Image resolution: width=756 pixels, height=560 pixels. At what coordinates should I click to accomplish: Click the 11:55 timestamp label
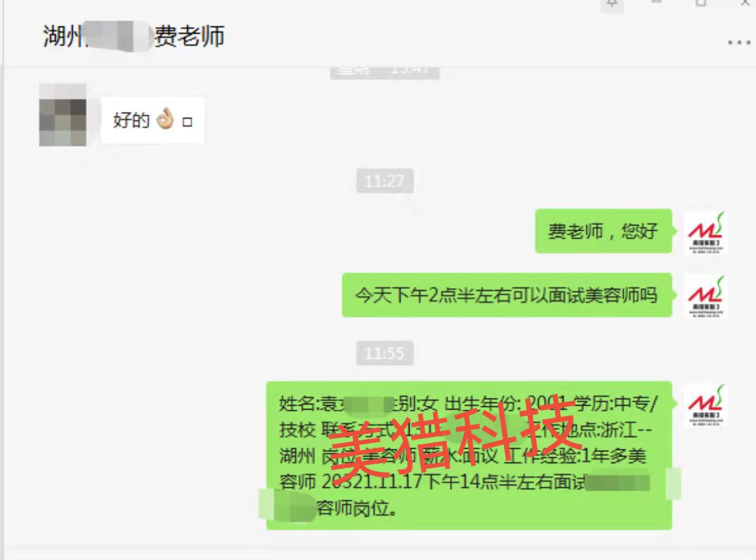pos(384,353)
